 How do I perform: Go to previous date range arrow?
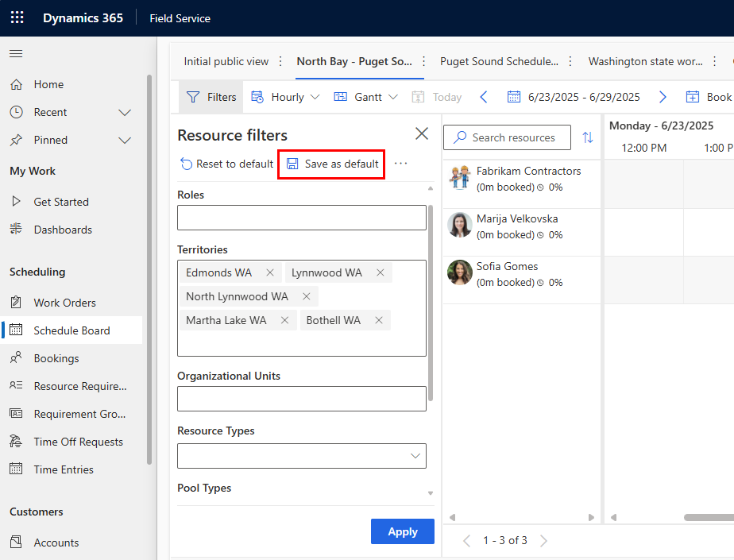tap(484, 97)
